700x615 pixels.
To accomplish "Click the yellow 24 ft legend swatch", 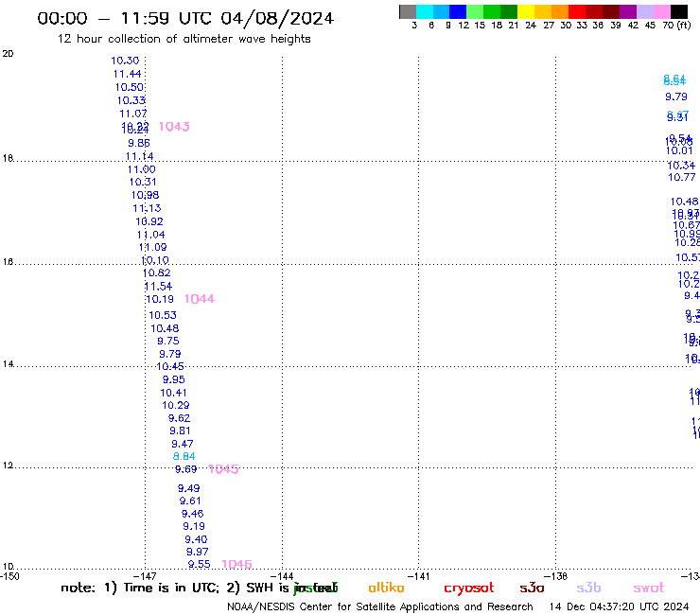I will pos(526,11).
